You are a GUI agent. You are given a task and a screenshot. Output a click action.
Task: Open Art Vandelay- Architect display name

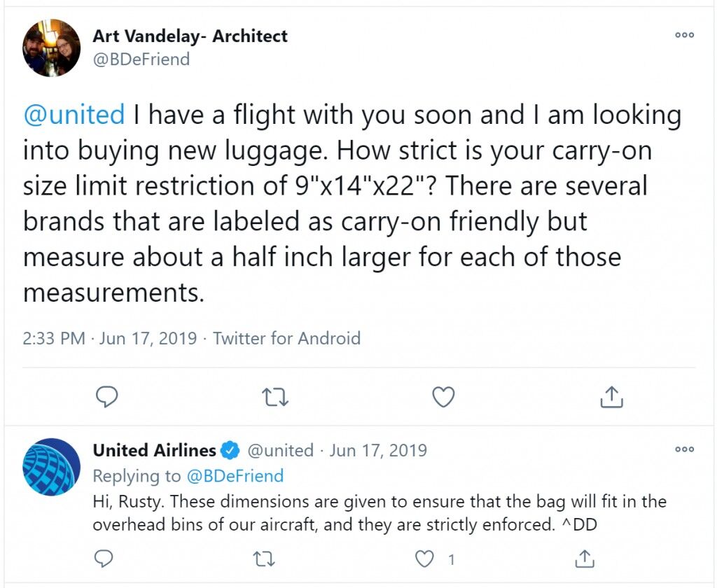click(x=190, y=36)
